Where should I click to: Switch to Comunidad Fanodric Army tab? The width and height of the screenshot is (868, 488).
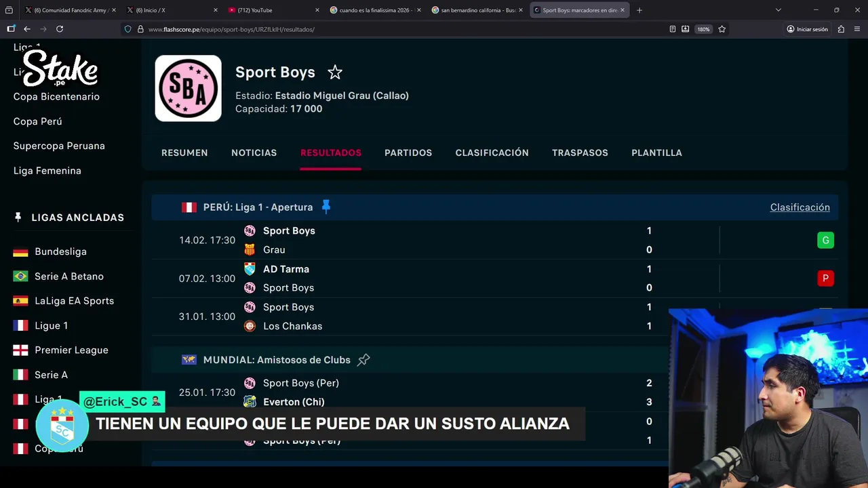click(x=71, y=10)
